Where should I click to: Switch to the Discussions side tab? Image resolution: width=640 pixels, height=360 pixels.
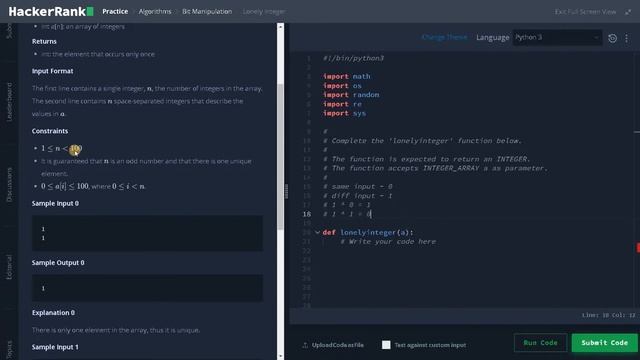click(x=9, y=184)
